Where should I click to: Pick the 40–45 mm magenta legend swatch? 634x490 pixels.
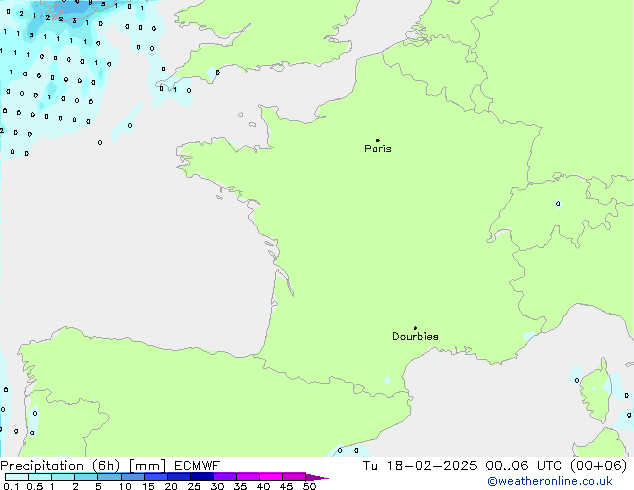coord(271,477)
